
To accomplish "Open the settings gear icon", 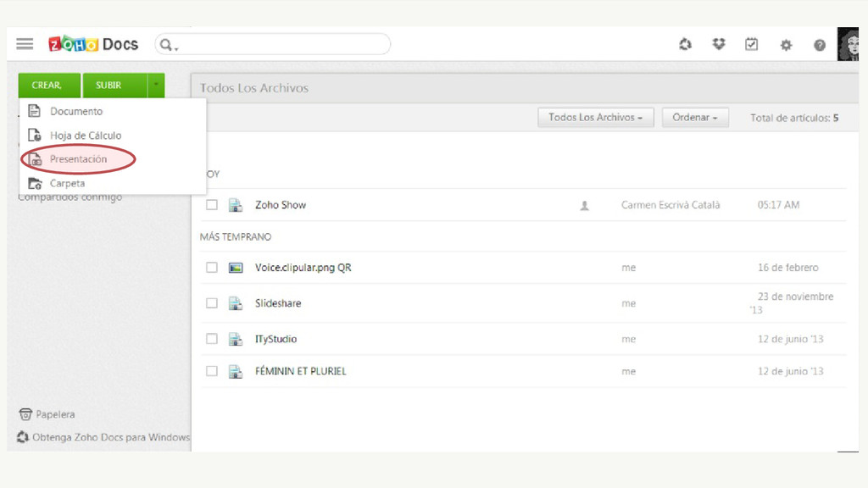I will click(x=786, y=45).
